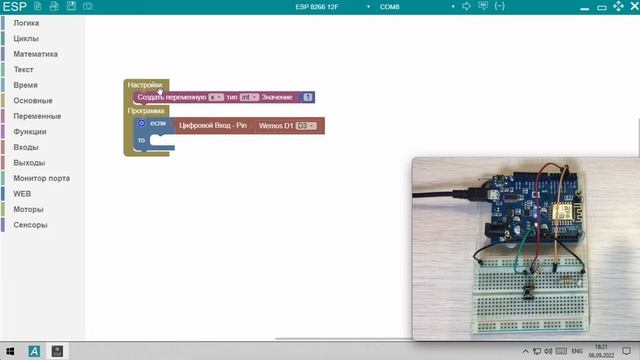The image size is (640, 360).
Task: Open the Логика category
Action: coord(26,23)
